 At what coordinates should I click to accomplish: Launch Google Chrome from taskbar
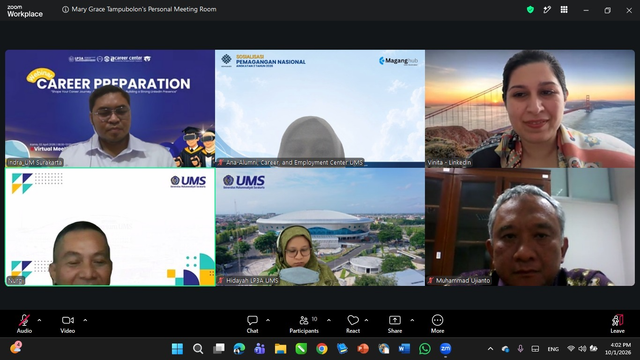[322, 349]
